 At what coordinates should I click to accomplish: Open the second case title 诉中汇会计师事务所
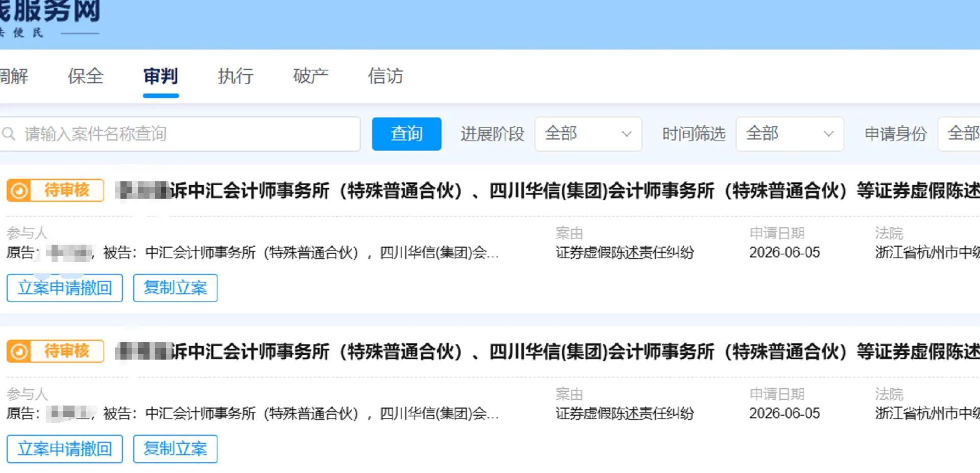(x=547, y=351)
